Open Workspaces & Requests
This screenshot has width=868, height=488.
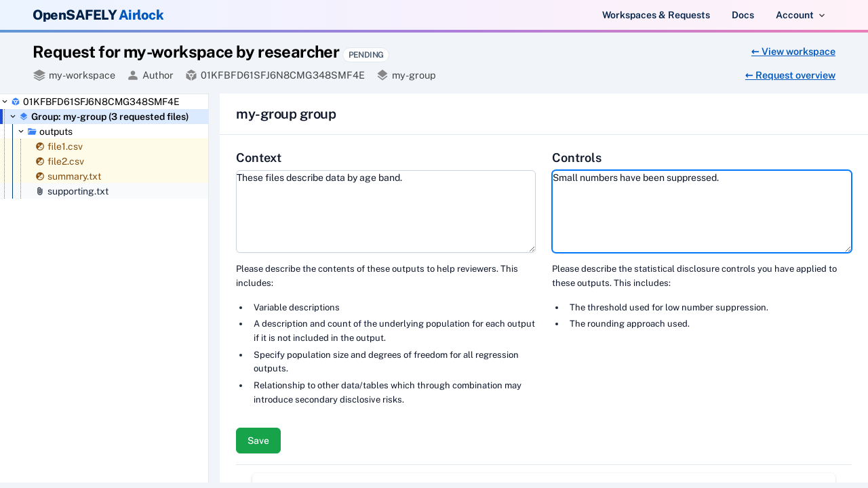point(656,15)
